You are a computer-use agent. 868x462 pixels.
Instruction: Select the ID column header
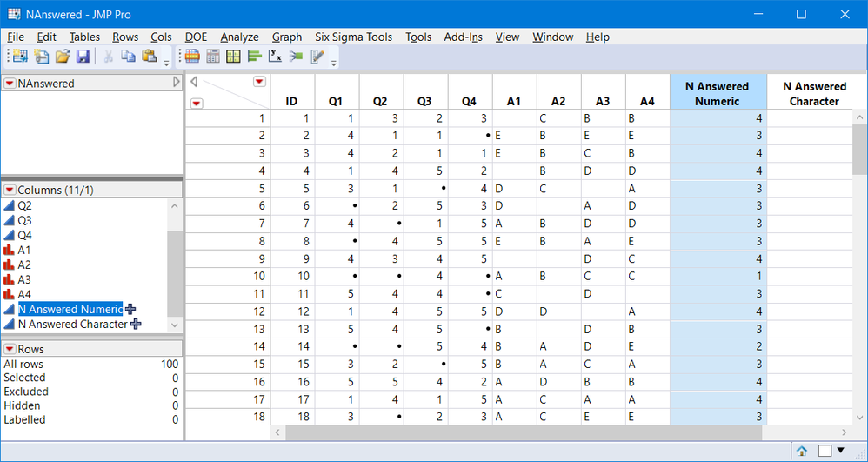tap(292, 94)
